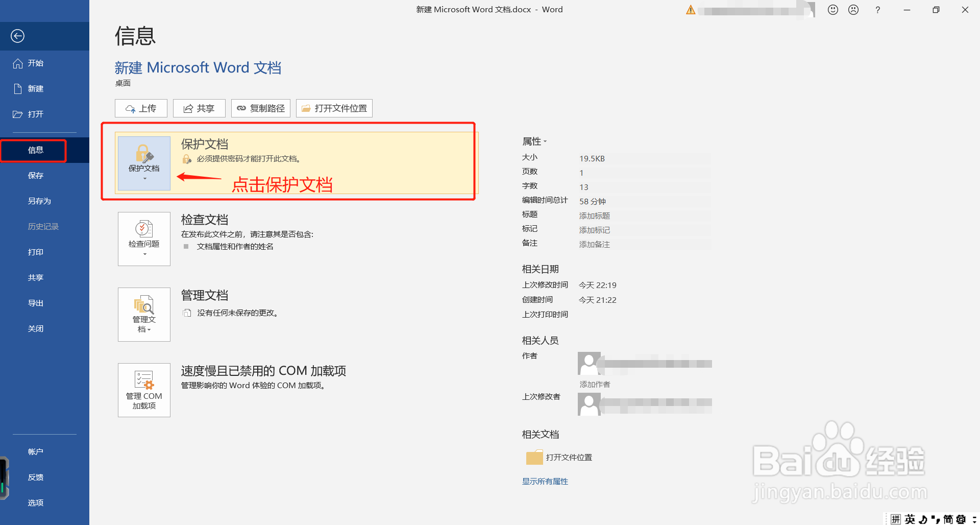980x525 pixels.
Task: Open the 帐户 page
Action: pyautogui.click(x=44, y=452)
